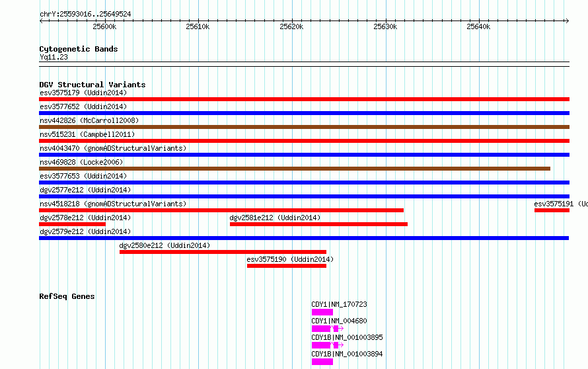Image resolution: width=588 pixels, height=369 pixels.
Task: Click the dgv2581e212 (Uddin2014) label
Action: (x=275, y=218)
